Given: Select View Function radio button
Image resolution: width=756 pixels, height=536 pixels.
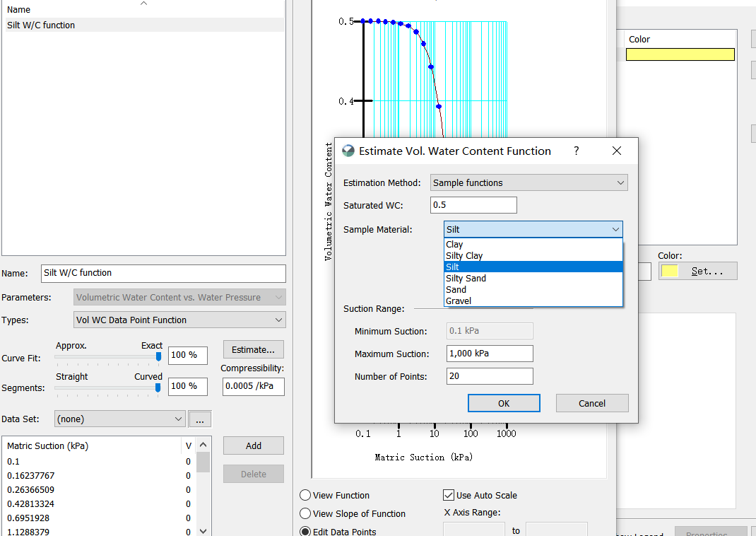Looking at the screenshot, I should pyautogui.click(x=305, y=496).
